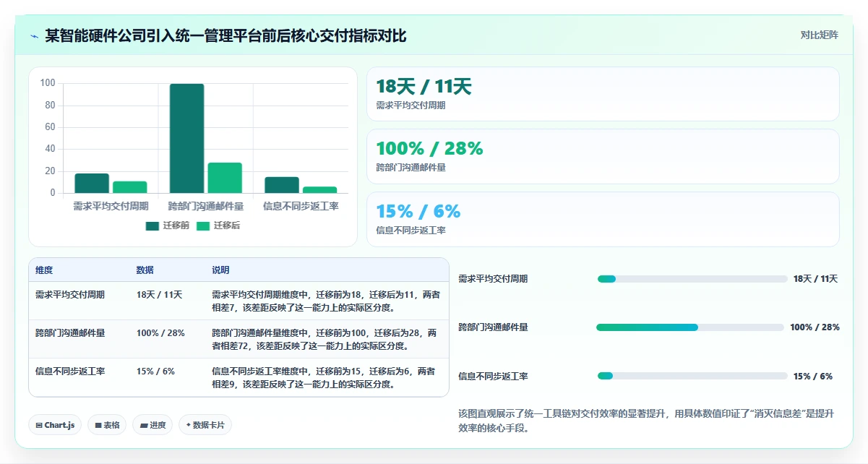Click the 需求平均交付周期 progress row label

coord(493,279)
